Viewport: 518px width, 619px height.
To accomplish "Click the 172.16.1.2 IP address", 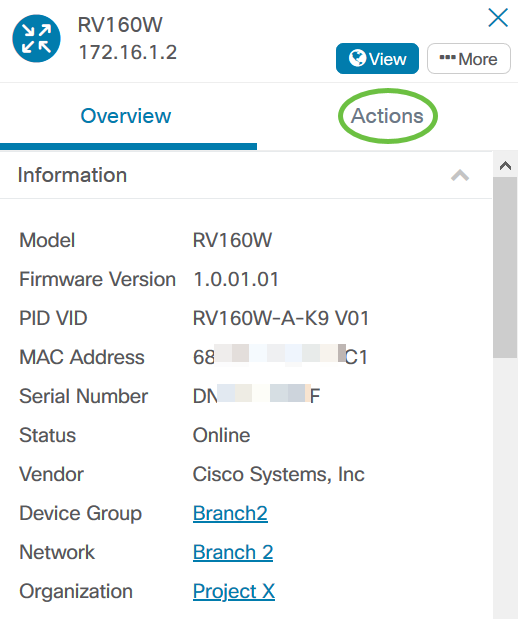I will [x=128, y=52].
